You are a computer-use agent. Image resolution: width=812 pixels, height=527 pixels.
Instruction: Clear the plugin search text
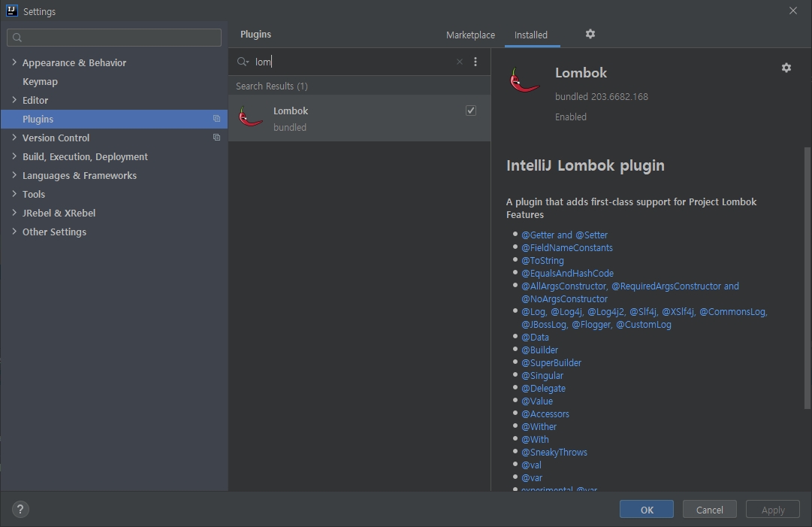(460, 62)
